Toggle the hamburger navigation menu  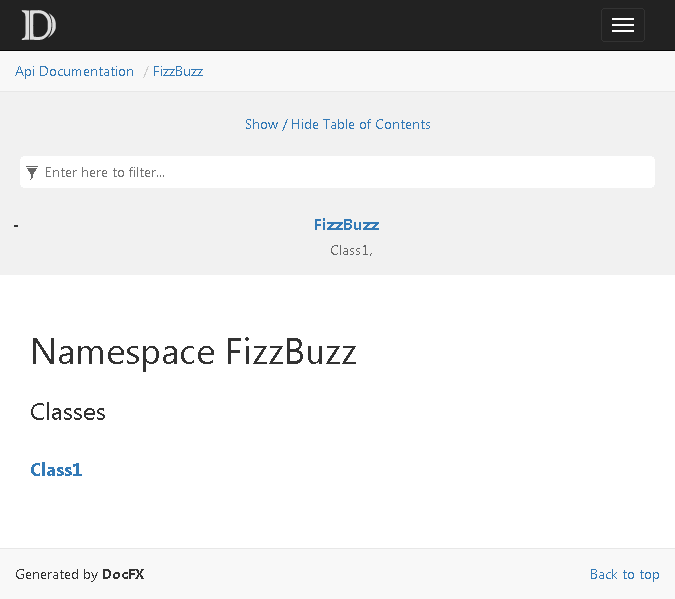[x=622, y=25]
